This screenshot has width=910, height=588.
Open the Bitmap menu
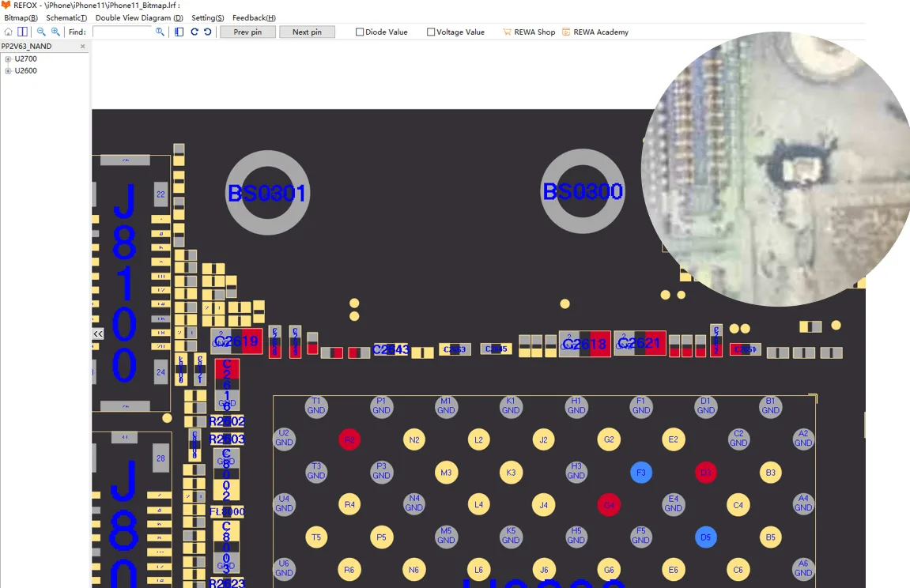[21, 18]
